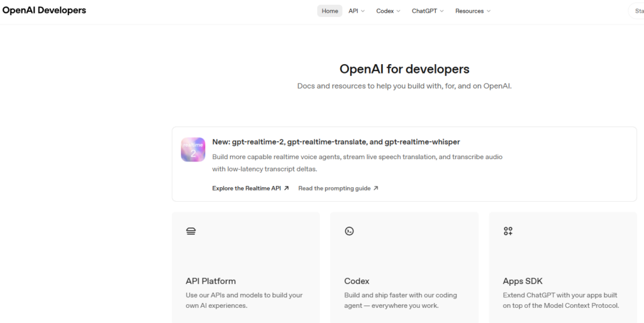644x323 pixels.
Task: Expand the API chevron arrow
Action: tap(363, 11)
